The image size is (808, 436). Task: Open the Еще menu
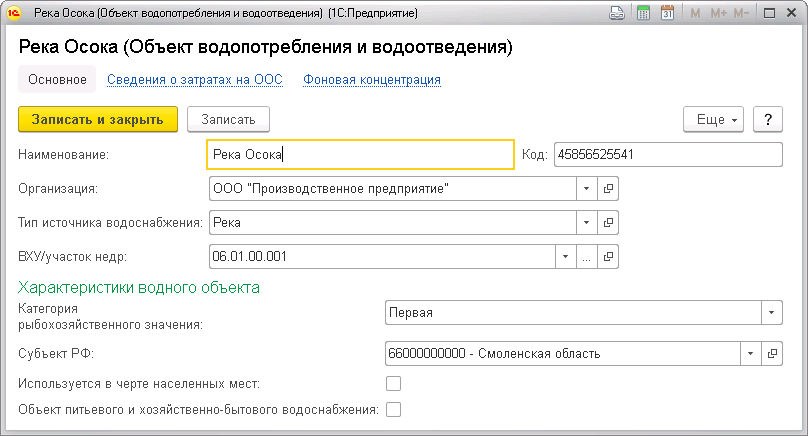713,119
